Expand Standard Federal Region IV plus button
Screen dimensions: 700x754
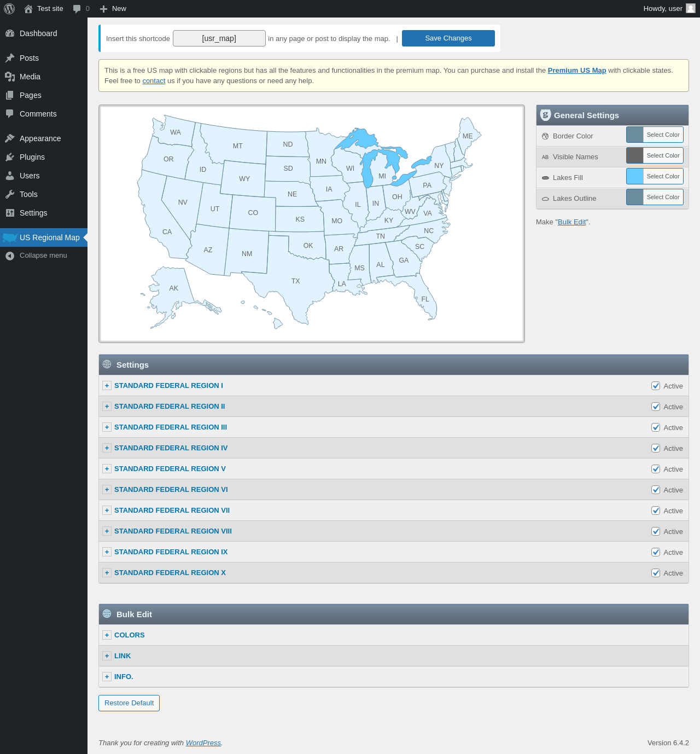tap(107, 448)
